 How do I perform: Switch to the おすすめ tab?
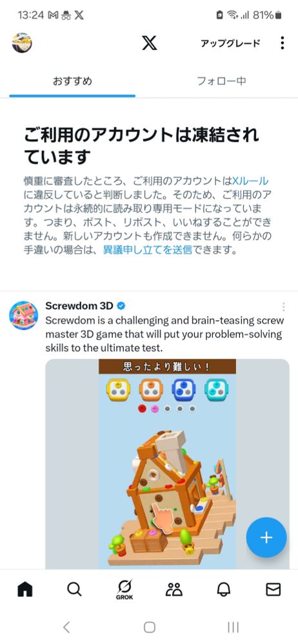[72, 81]
